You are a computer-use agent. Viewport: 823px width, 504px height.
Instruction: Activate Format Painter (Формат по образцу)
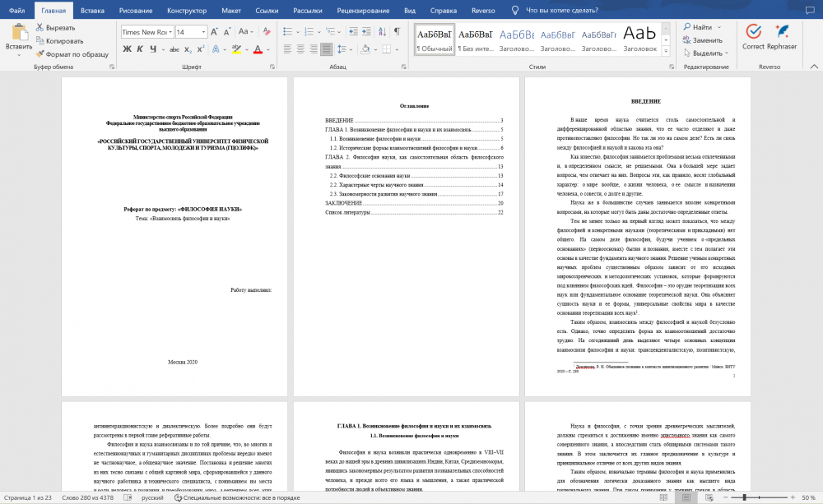pos(72,54)
